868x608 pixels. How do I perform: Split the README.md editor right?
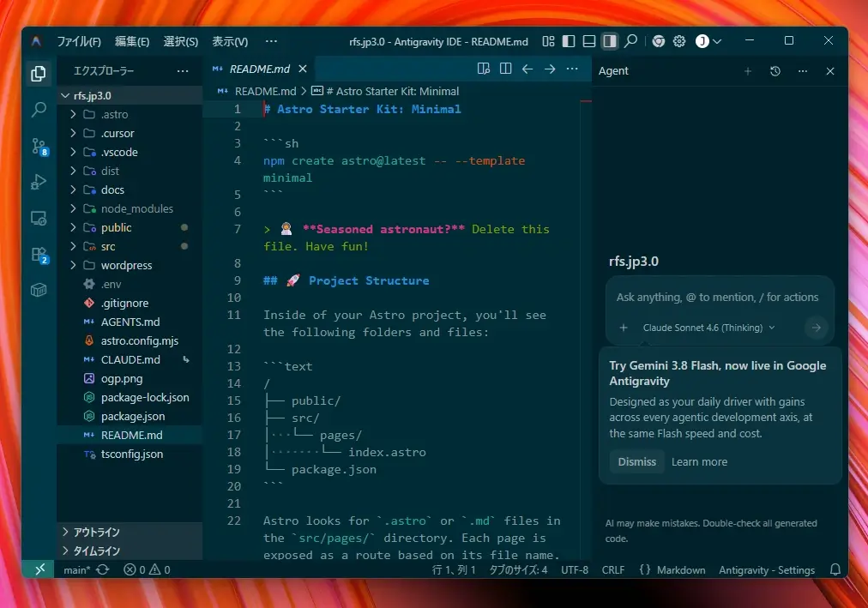pos(505,69)
